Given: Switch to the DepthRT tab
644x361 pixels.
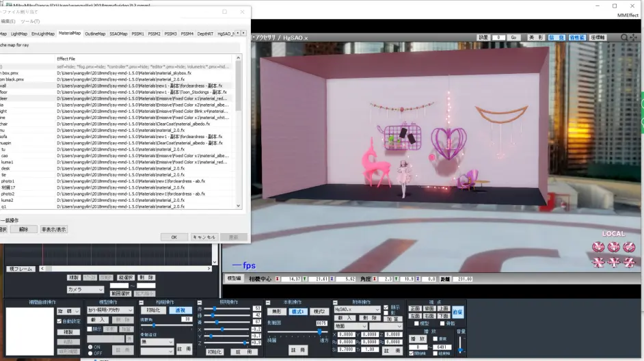Looking at the screenshot, I should 205,34.
